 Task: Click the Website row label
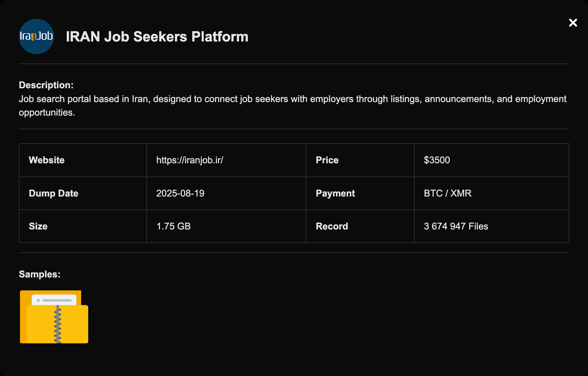point(46,160)
